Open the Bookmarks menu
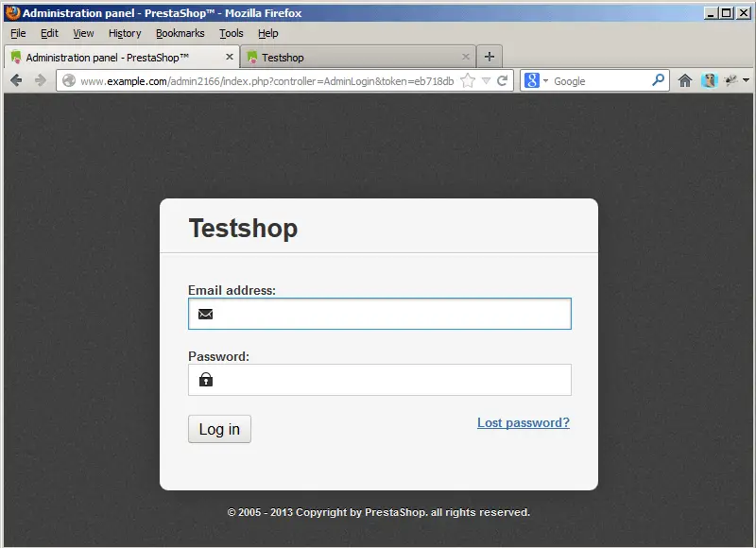 tap(180, 33)
